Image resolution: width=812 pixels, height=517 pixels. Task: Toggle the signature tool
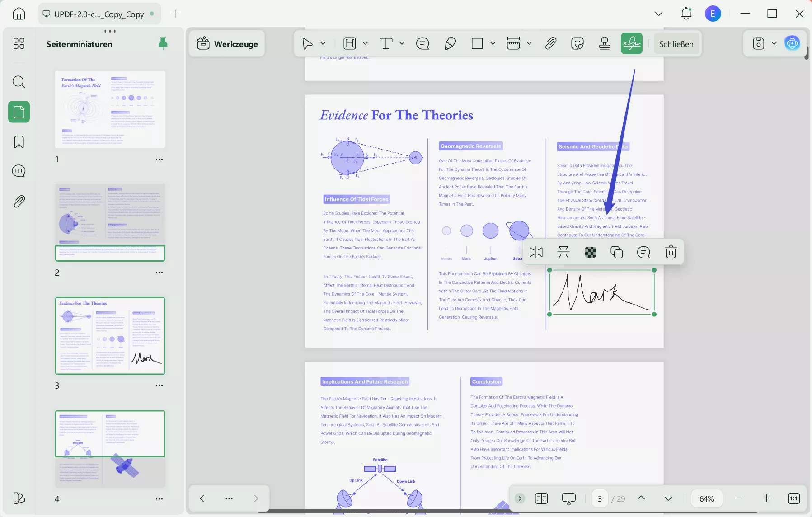click(x=632, y=43)
